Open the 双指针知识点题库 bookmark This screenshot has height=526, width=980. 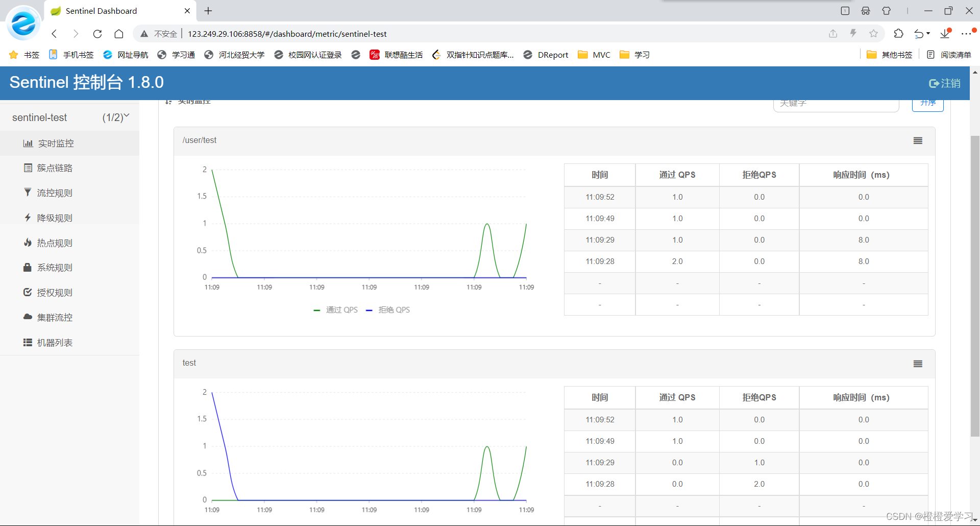tap(473, 55)
